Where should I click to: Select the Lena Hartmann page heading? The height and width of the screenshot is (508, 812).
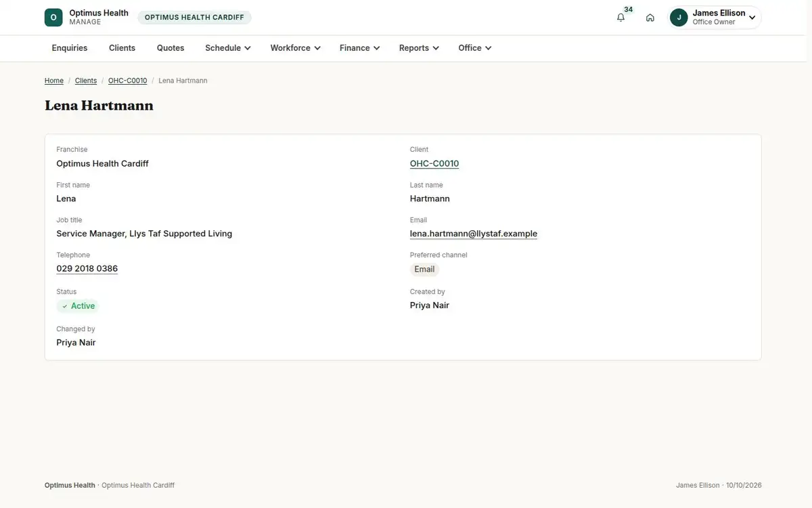99,106
